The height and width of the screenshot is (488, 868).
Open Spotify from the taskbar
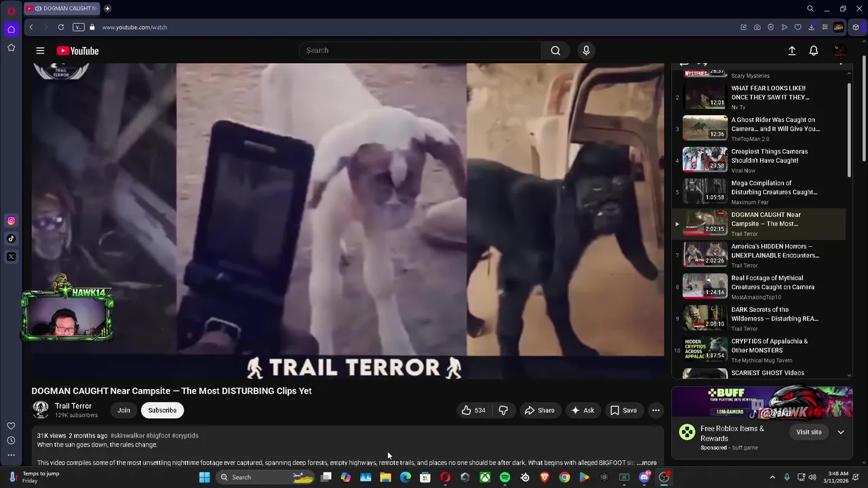click(x=505, y=477)
